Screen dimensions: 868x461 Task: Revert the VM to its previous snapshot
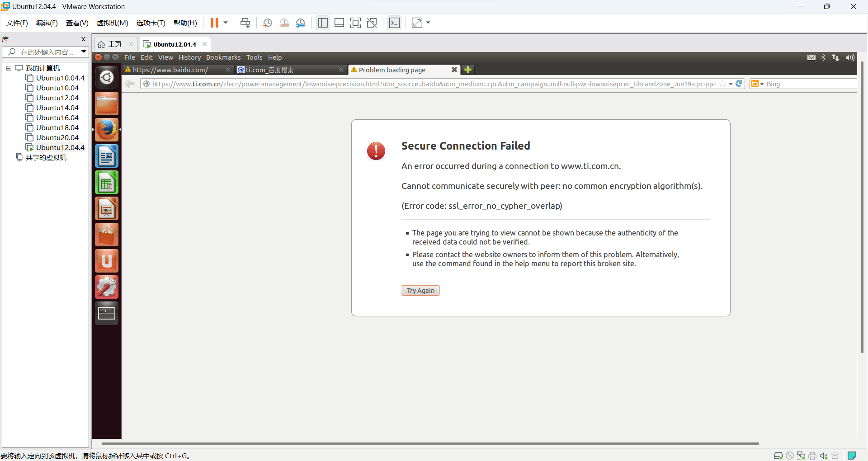284,23
